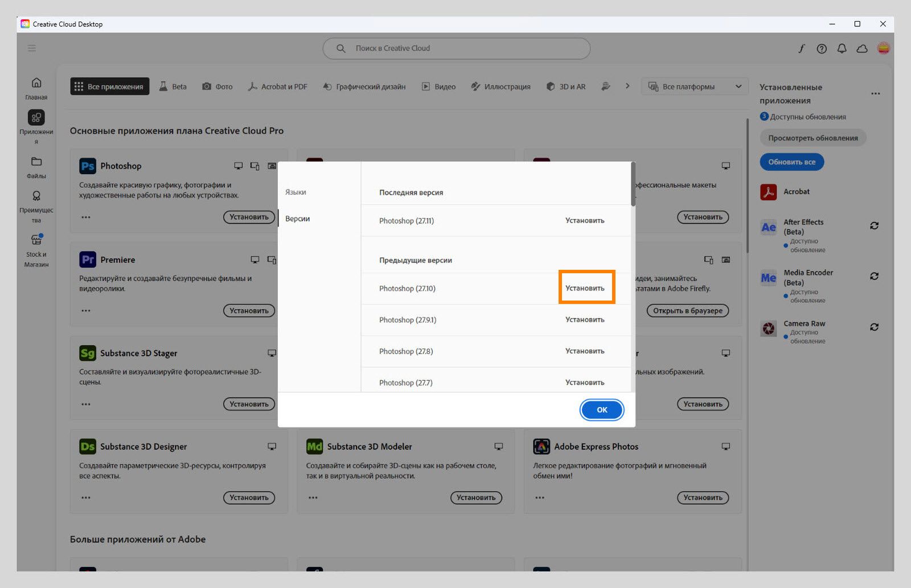
Task: Install Photoshop (27.10) previous version
Action: tap(585, 288)
